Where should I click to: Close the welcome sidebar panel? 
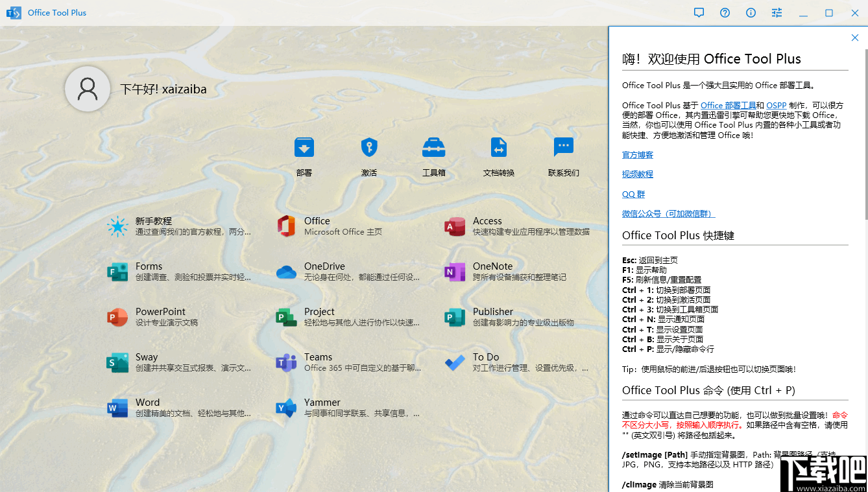pos(855,38)
